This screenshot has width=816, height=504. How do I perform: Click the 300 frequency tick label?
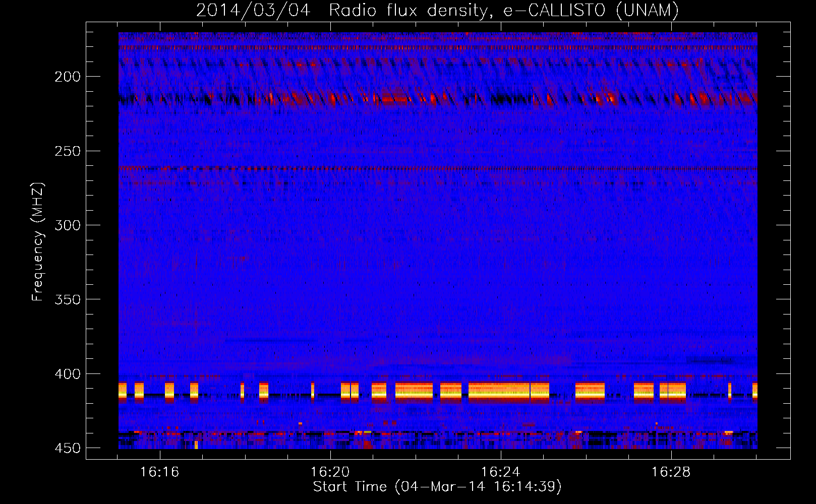68,225
